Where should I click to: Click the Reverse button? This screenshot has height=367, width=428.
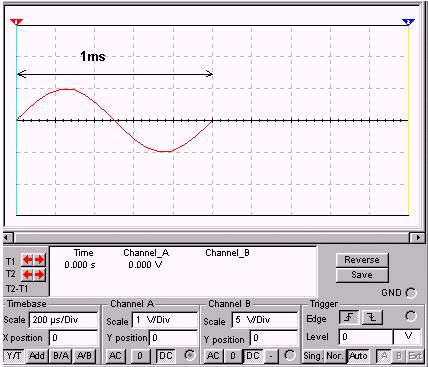coord(362,260)
